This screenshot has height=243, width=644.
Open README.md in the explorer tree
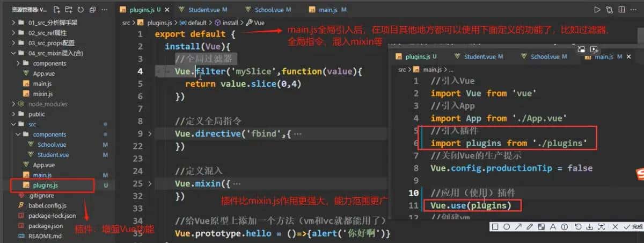click(x=45, y=236)
